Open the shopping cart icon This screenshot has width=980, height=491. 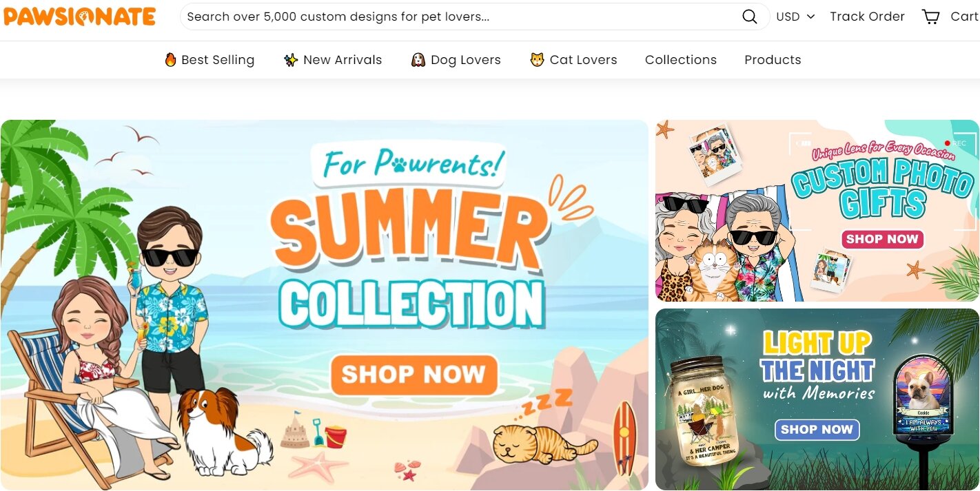[931, 17]
